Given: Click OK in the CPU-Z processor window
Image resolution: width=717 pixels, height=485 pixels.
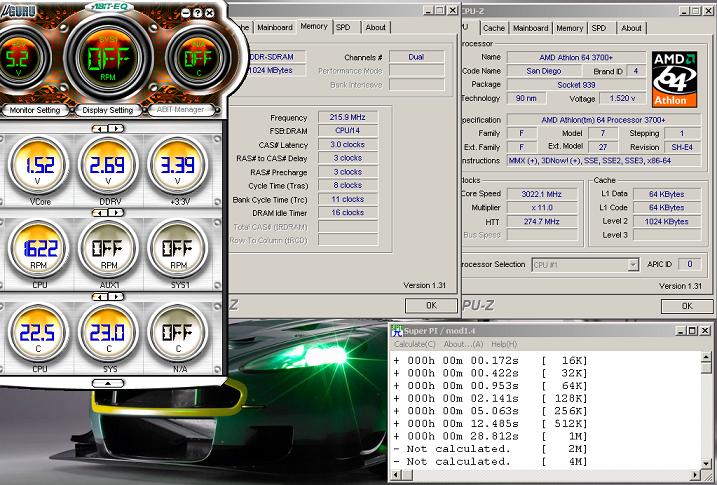Looking at the screenshot, I should (x=687, y=306).
